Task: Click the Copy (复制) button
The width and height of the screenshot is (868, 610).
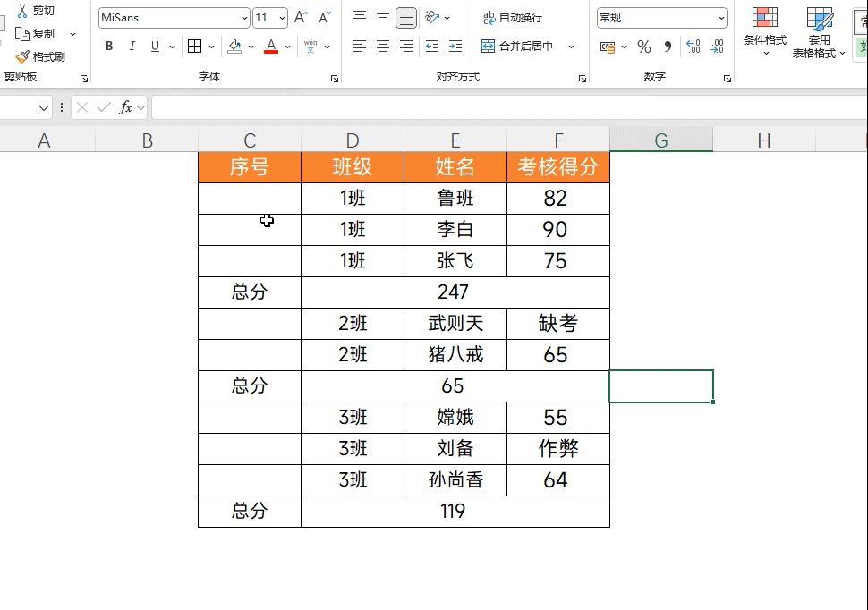Action: point(35,34)
